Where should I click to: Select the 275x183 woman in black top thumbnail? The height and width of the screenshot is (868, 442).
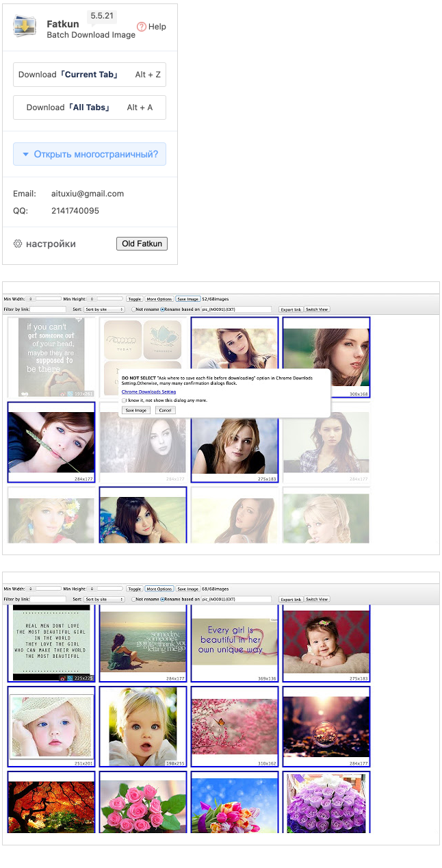pyautogui.click(x=235, y=442)
